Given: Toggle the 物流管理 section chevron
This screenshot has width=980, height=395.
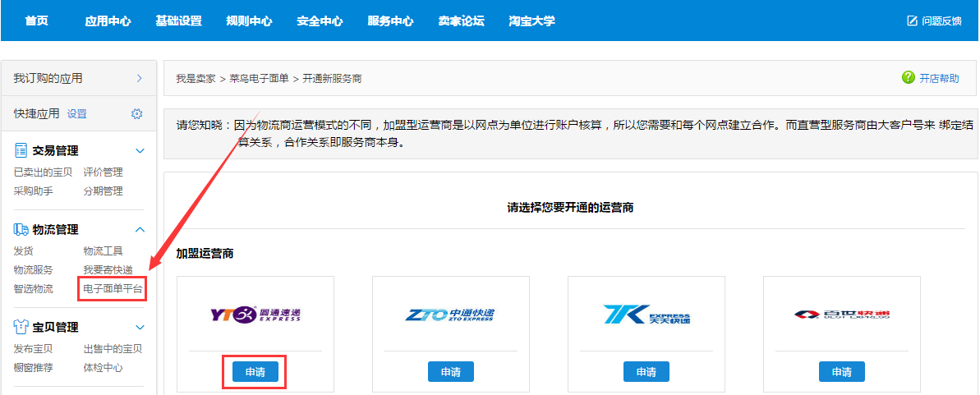Looking at the screenshot, I should (x=140, y=229).
